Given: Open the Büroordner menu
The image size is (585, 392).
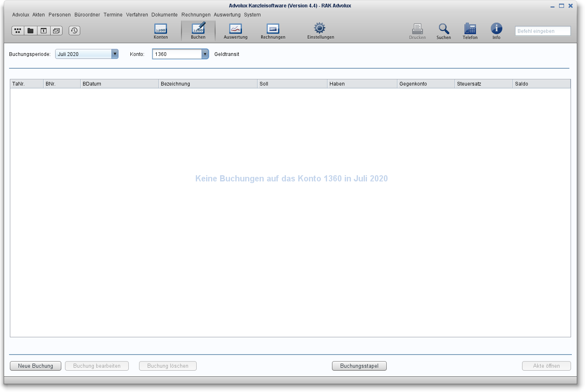Looking at the screenshot, I should pos(87,15).
